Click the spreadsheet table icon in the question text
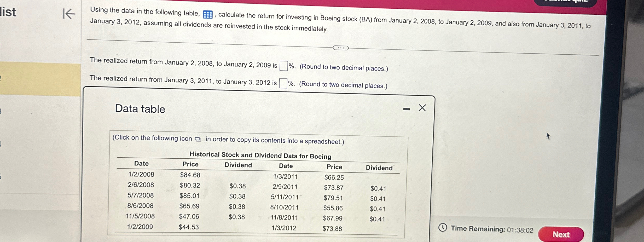Viewport: 644px width, 242px height. click(207, 14)
